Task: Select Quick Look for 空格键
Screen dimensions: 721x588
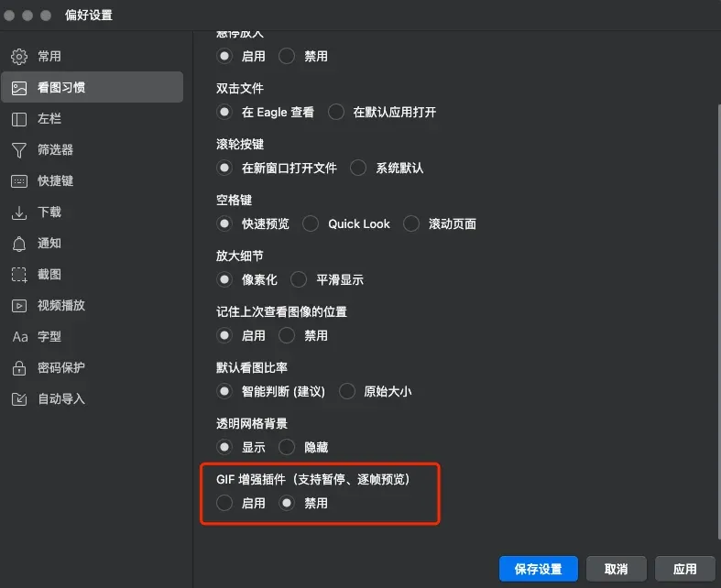Action: [311, 223]
